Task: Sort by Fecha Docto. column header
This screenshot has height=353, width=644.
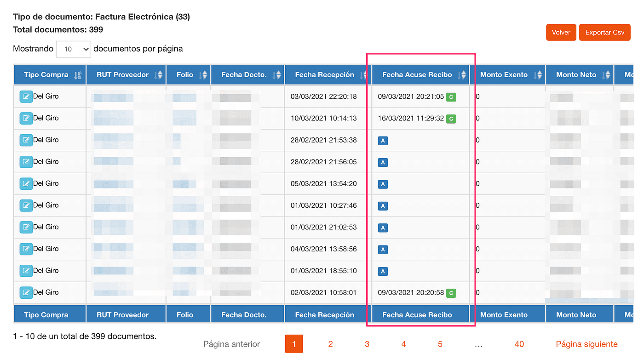Action: (x=247, y=74)
